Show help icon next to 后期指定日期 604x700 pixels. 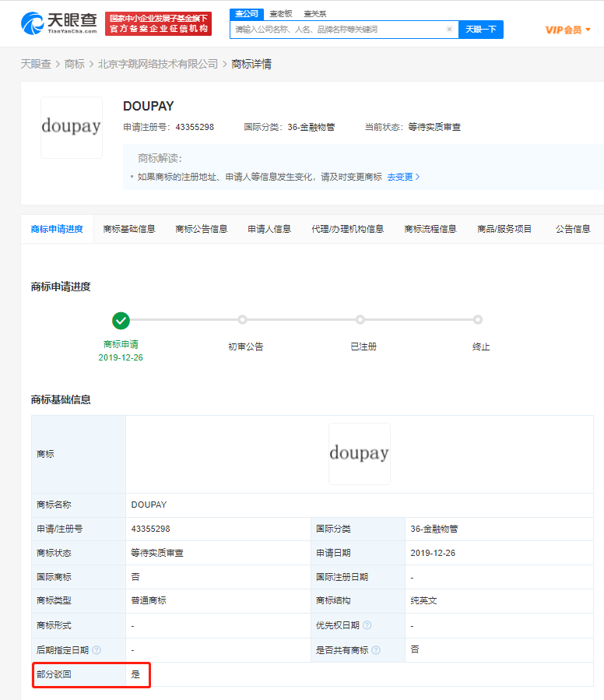(x=97, y=650)
